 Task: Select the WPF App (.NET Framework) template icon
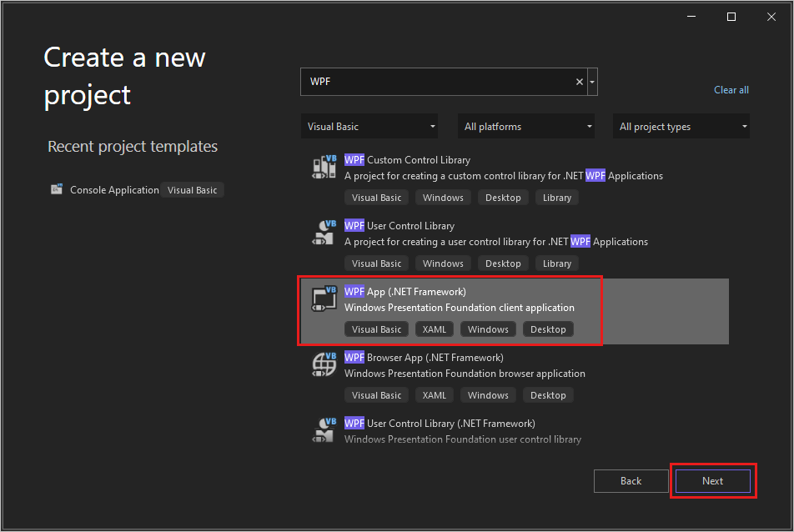[324, 299]
